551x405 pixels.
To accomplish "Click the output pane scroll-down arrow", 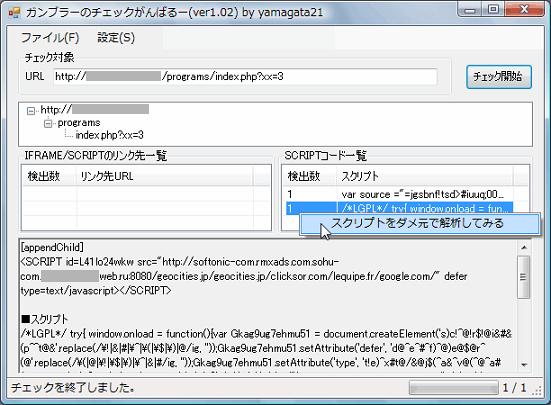I will coord(524,365).
